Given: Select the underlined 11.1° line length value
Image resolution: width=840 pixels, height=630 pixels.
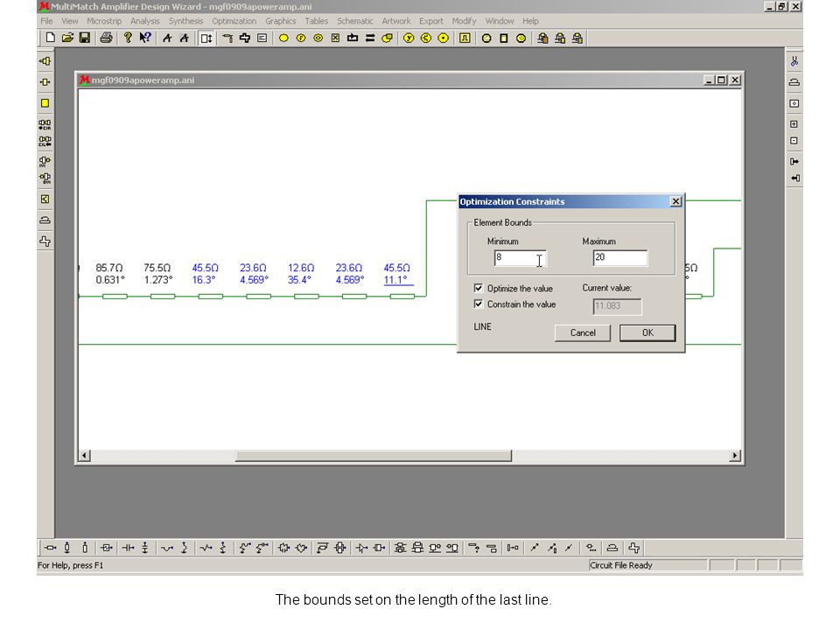Looking at the screenshot, I should tap(395, 280).
